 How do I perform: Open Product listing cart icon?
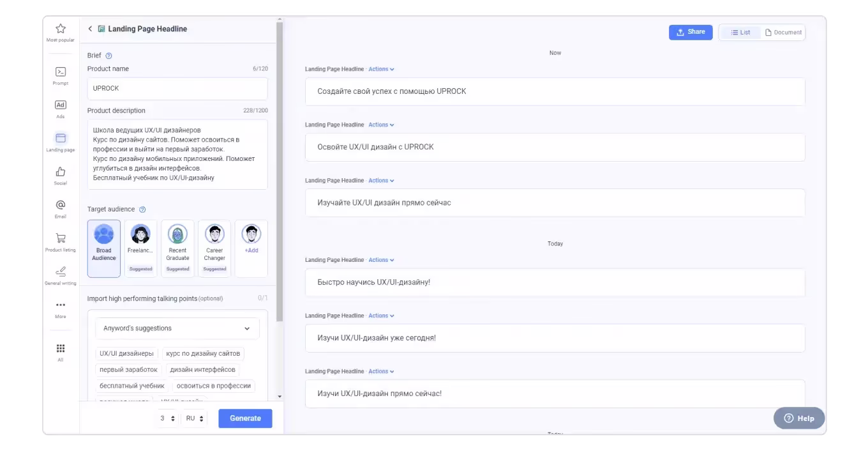pos(61,238)
